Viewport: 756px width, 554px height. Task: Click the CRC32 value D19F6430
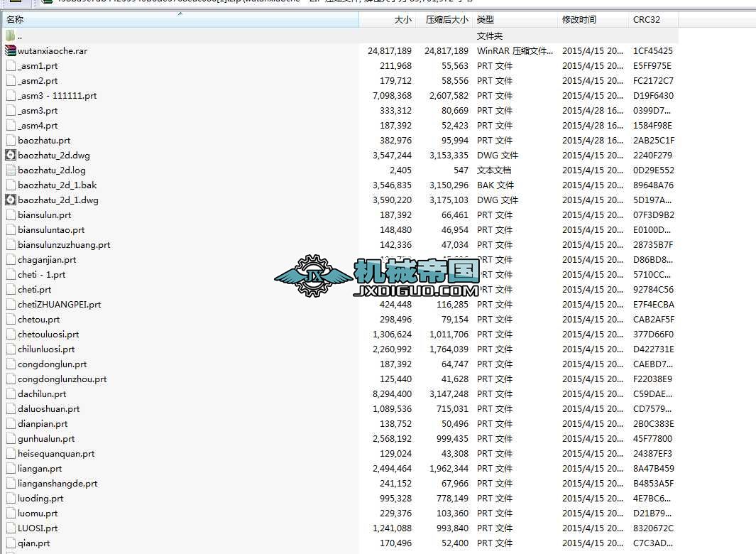(653, 96)
